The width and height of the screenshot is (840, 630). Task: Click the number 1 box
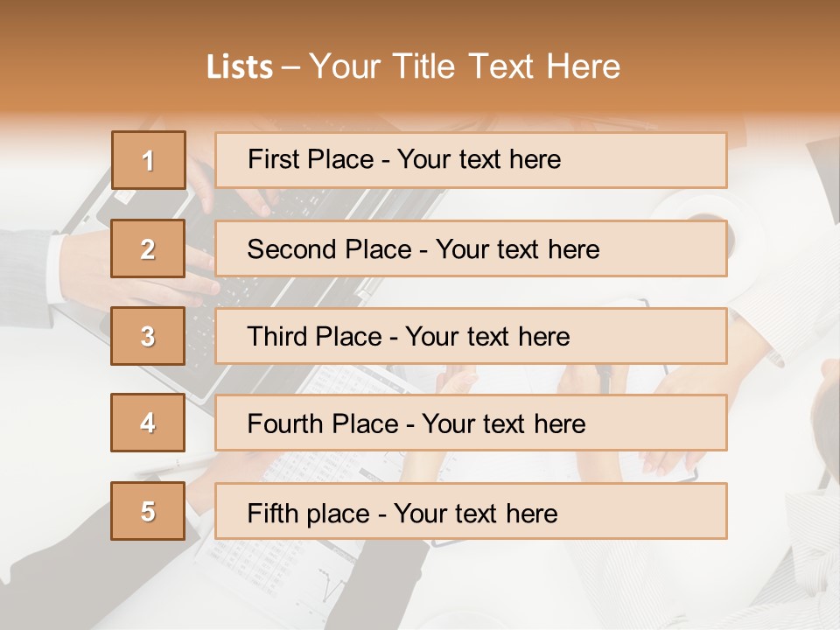[149, 160]
